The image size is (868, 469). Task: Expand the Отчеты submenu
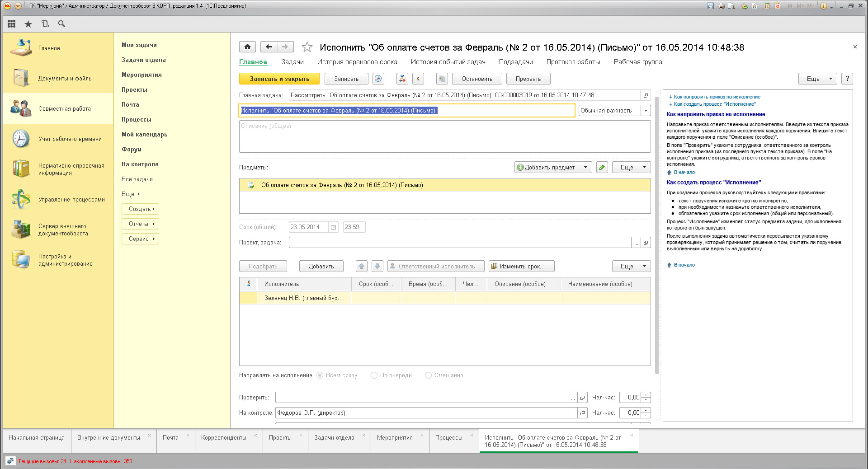tap(140, 224)
